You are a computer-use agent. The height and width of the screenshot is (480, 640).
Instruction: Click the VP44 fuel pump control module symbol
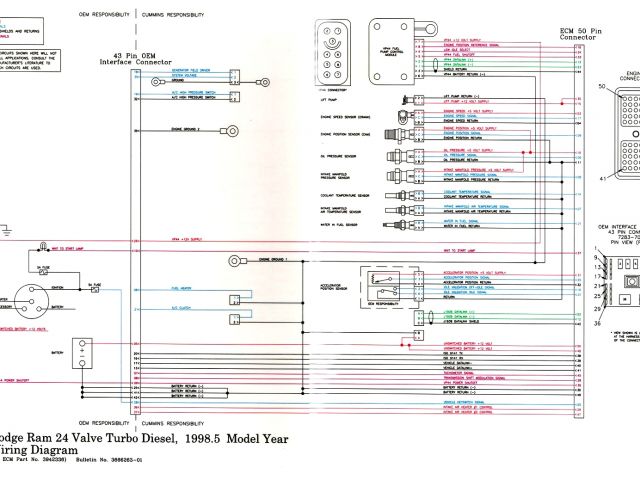(x=396, y=48)
